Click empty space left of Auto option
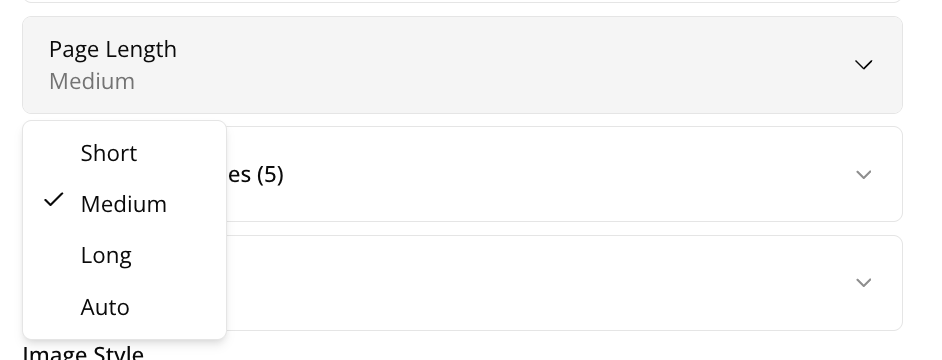The height and width of the screenshot is (360, 942). [54, 307]
